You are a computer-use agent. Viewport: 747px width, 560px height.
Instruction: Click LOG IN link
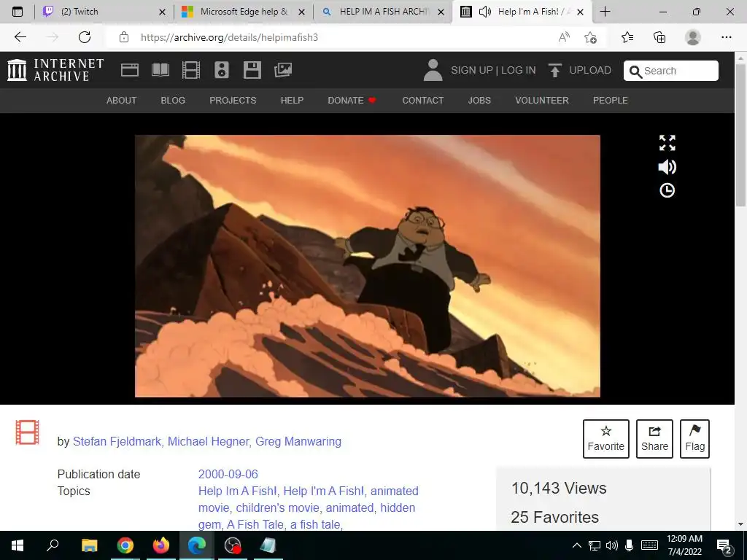[x=519, y=70]
